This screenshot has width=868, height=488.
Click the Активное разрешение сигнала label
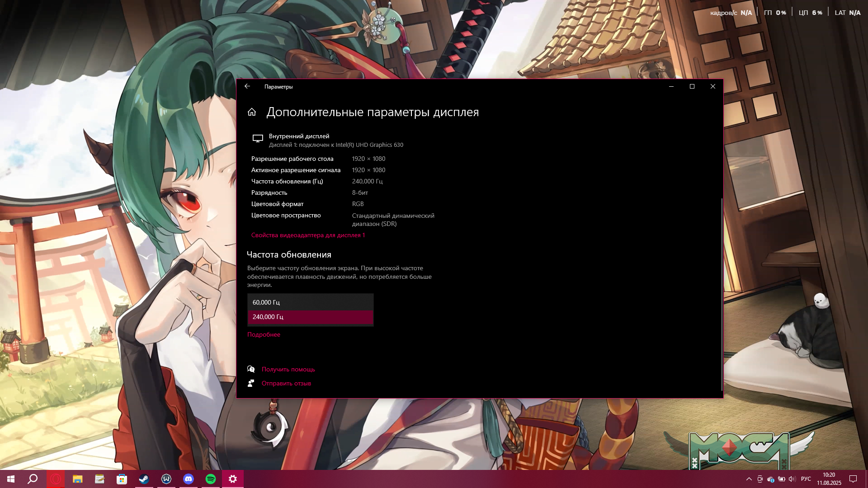coord(296,170)
